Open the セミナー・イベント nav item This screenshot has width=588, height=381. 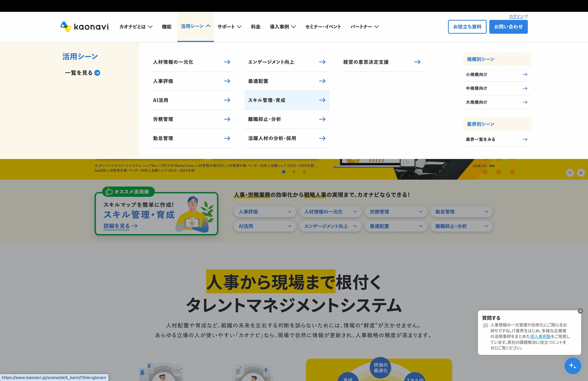323,26
